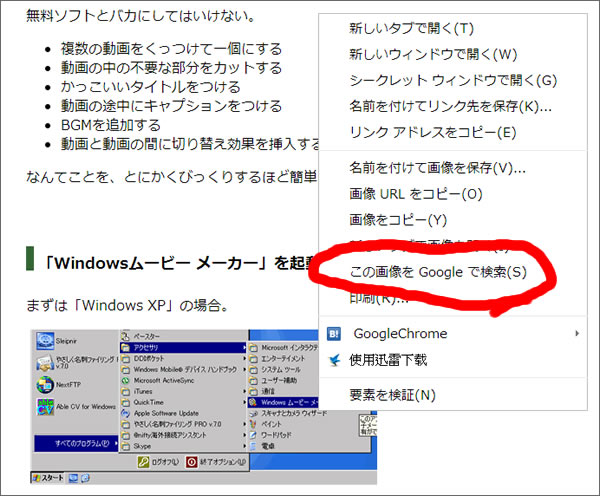The image size is (600, 496).
Task: Click the red 終了オプション power icon
Action: coord(193,462)
